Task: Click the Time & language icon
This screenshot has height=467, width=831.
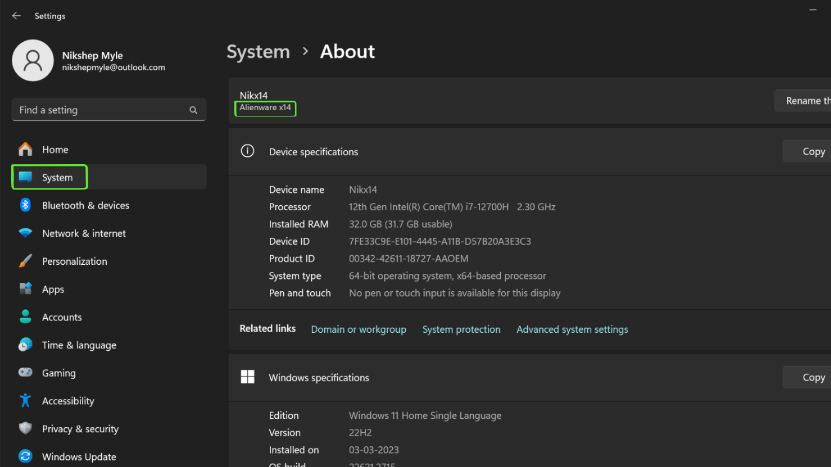Action: click(x=25, y=345)
